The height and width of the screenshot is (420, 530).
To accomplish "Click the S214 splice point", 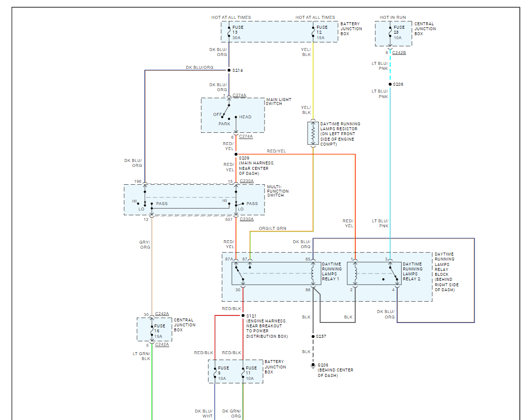I will pyautogui.click(x=229, y=70).
